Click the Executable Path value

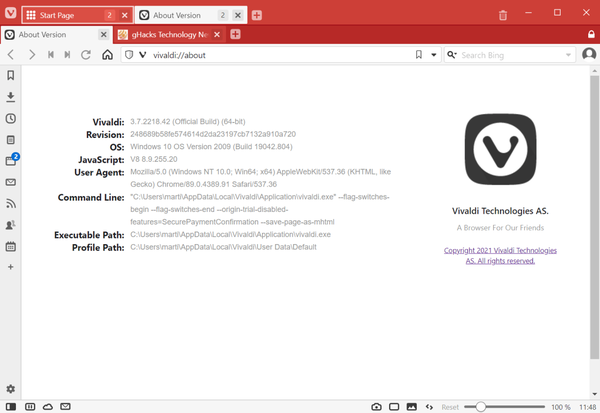230,235
